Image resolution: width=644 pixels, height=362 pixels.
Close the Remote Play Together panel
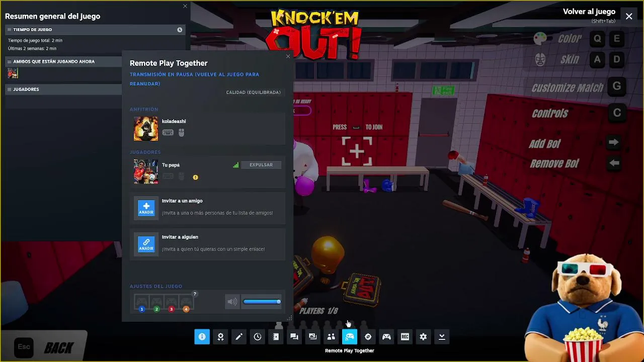pyautogui.click(x=288, y=56)
